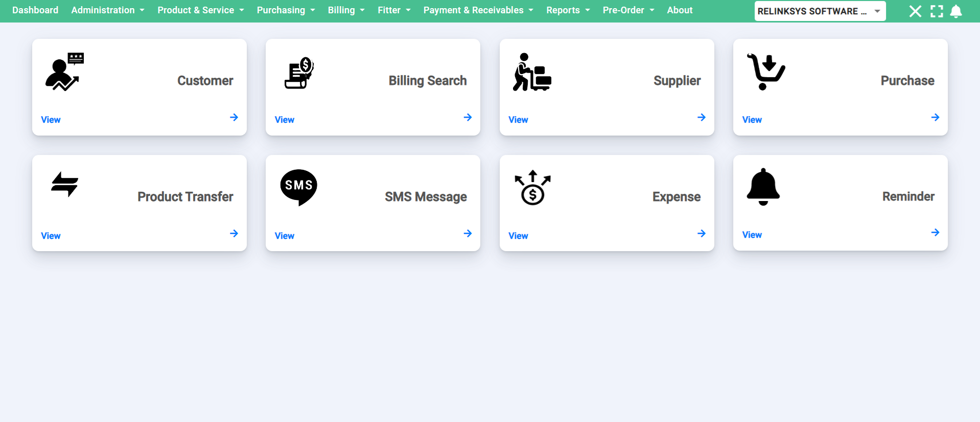
Task: Click arrow on Product Transfer card
Action: pyautogui.click(x=234, y=233)
